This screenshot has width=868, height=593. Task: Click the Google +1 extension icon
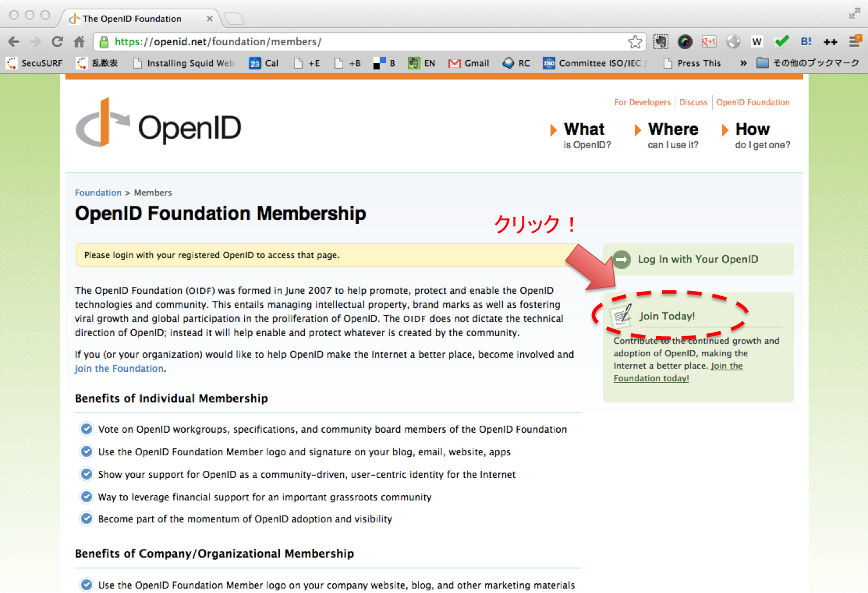pos(709,42)
